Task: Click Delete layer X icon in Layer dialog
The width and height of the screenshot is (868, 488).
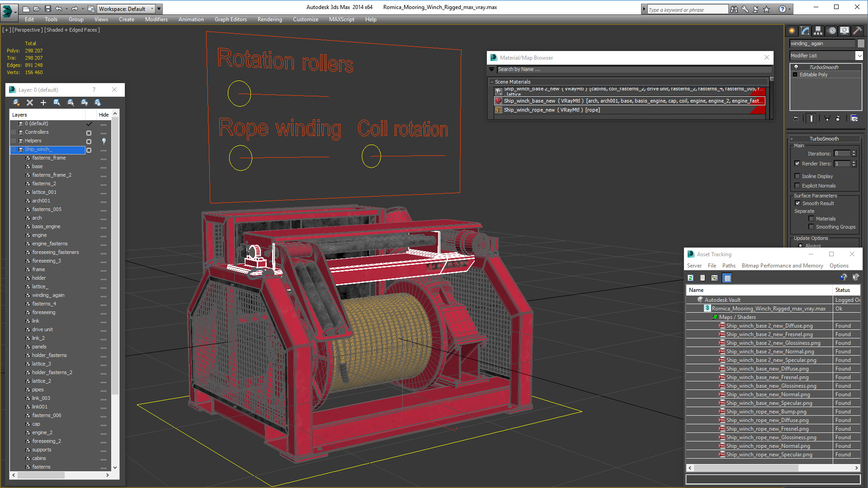Action: pyautogui.click(x=30, y=103)
